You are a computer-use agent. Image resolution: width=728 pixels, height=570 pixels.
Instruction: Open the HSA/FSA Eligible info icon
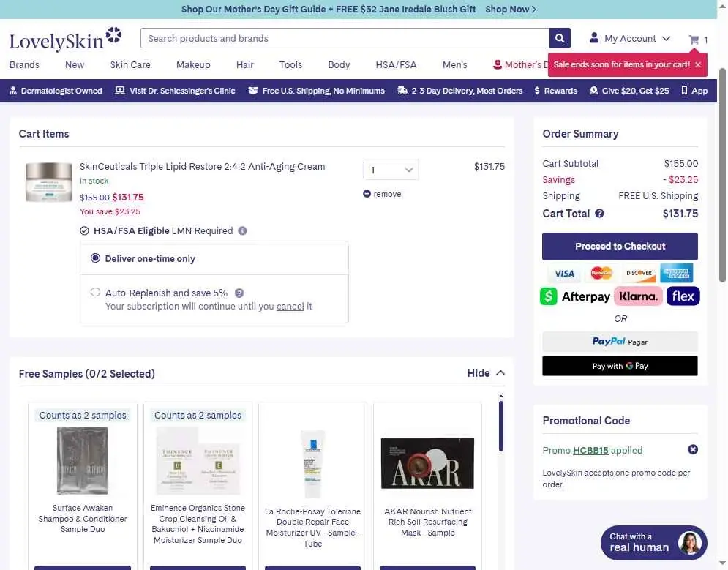(242, 230)
